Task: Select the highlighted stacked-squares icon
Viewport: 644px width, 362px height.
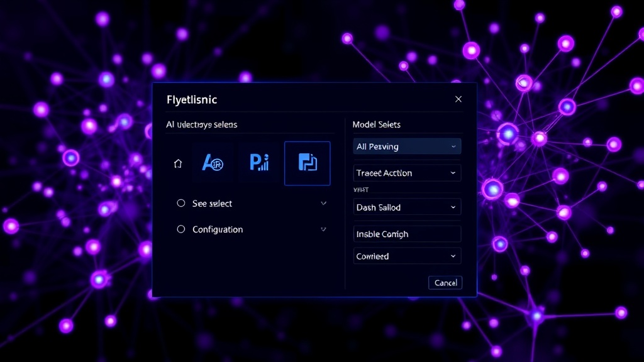Action: [307, 163]
